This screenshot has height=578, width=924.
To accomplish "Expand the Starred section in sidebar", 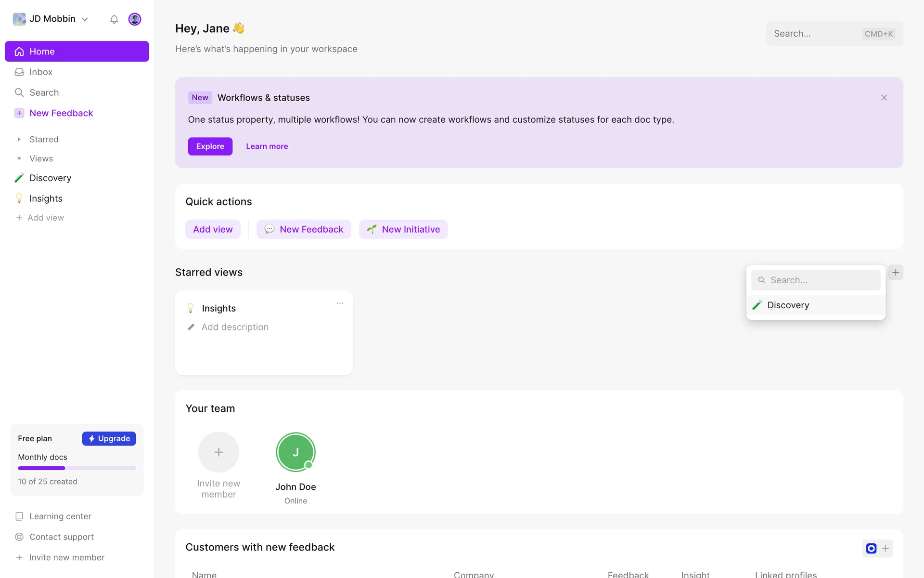I will [19, 139].
